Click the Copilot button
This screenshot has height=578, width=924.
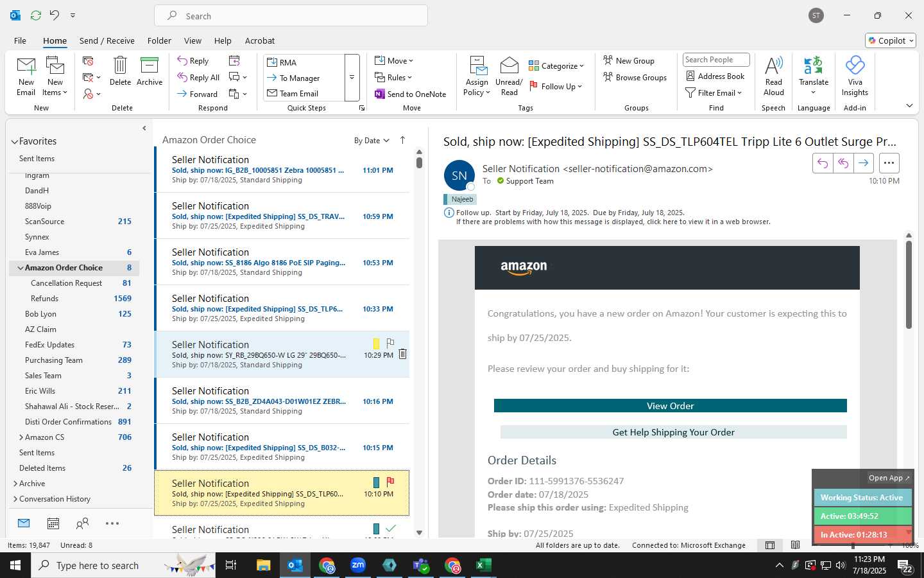[x=891, y=40]
